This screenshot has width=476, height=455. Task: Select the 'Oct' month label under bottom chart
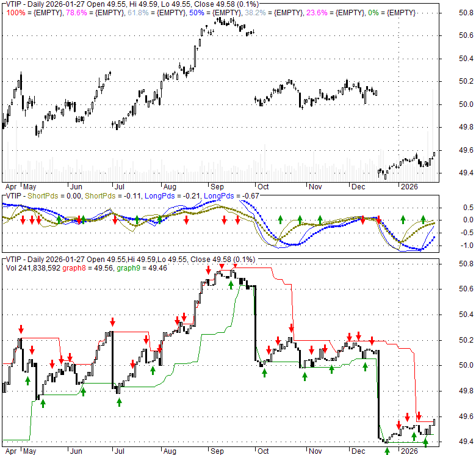(263, 451)
